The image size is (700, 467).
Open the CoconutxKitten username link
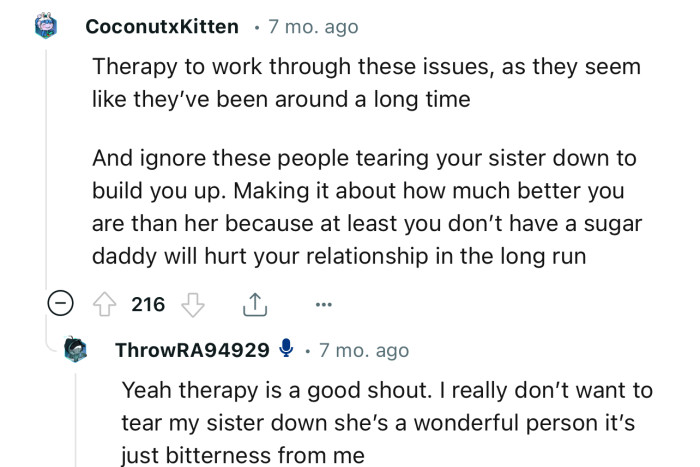coord(162,28)
